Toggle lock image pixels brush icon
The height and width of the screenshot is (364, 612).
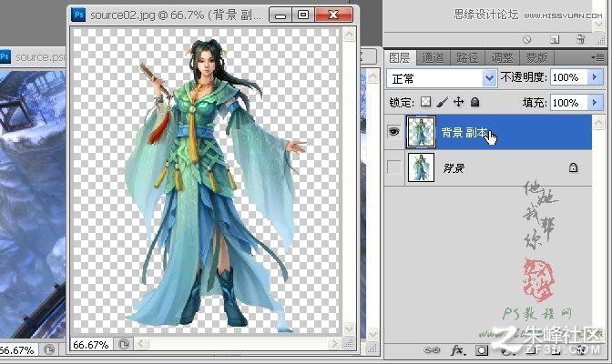tap(443, 102)
